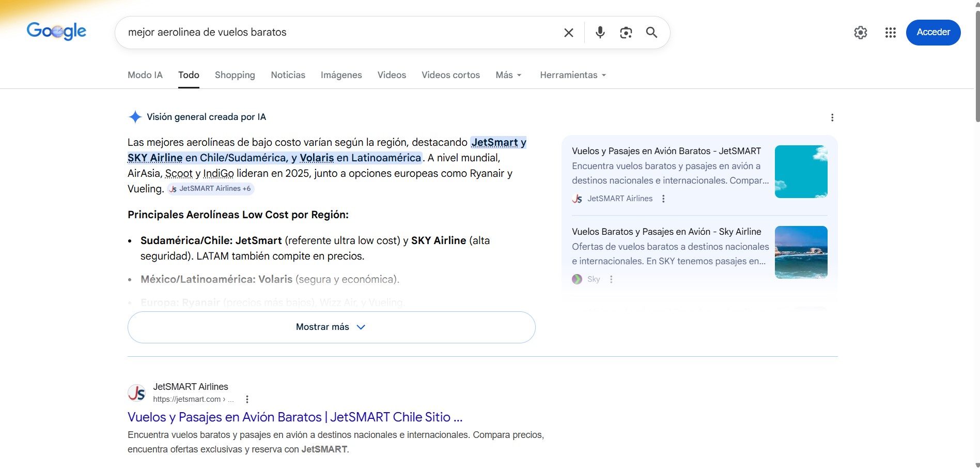This screenshot has height=469, width=980.
Task: Open the Google apps grid icon
Action: [890, 33]
